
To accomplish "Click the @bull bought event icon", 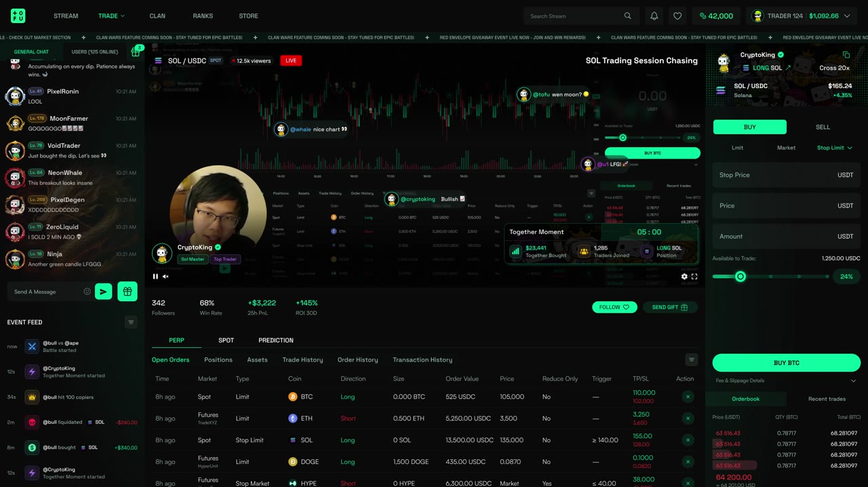I will coord(32,448).
